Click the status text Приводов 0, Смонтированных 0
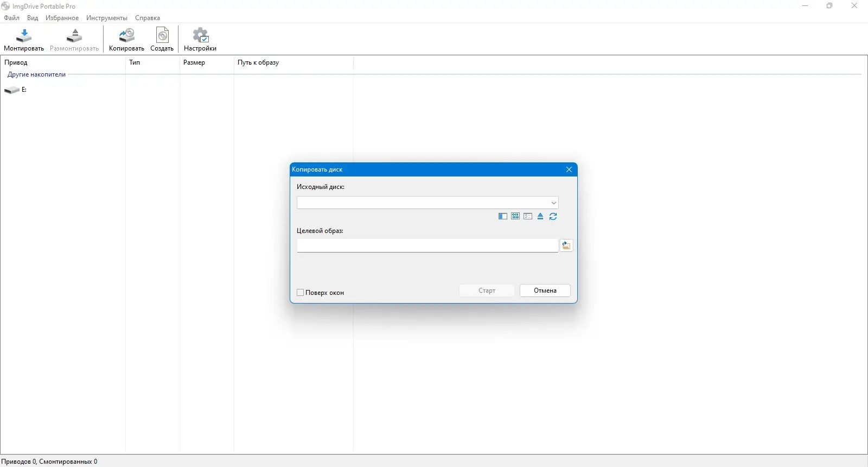Image resolution: width=868 pixels, height=467 pixels. pos(49,462)
